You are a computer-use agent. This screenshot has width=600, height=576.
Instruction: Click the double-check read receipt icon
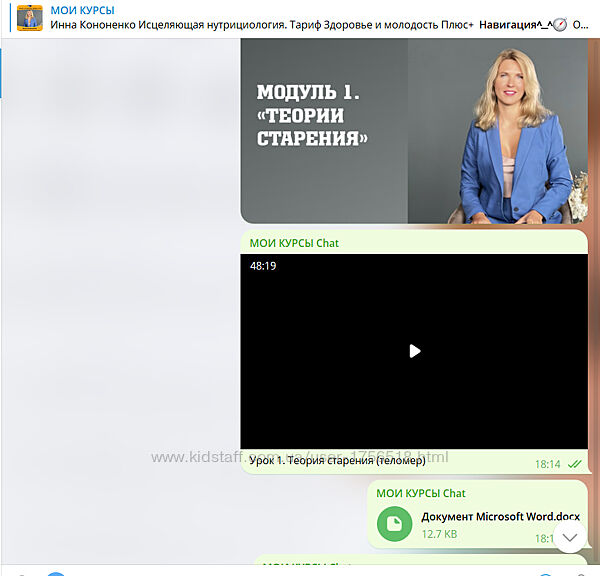575,464
